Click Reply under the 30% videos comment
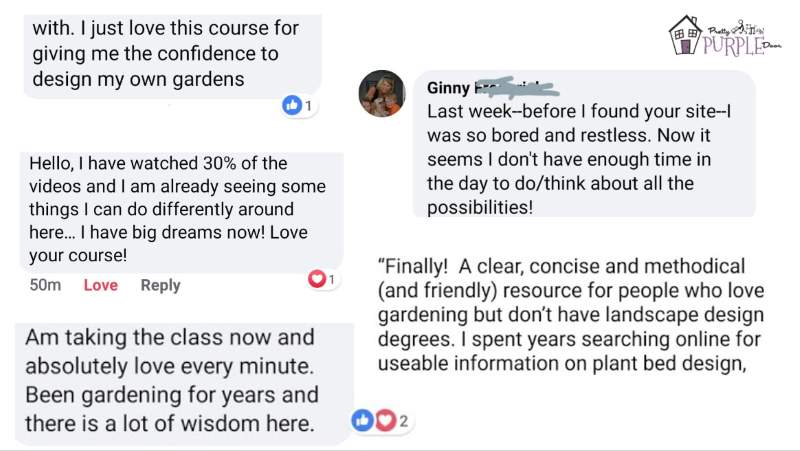The width and height of the screenshot is (800, 451). pos(160,285)
